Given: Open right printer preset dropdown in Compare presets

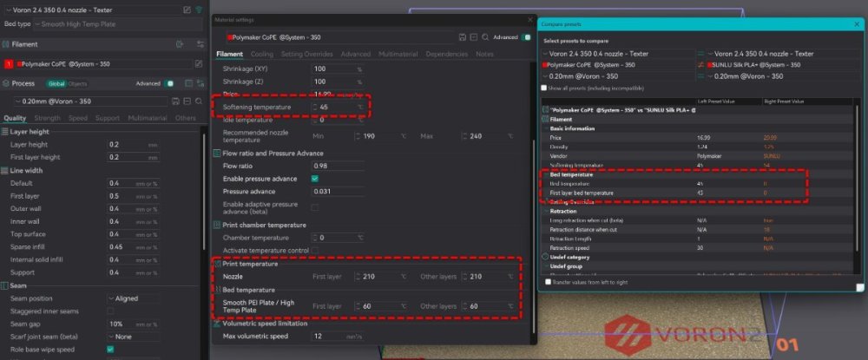Looking at the screenshot, I should (781, 54).
